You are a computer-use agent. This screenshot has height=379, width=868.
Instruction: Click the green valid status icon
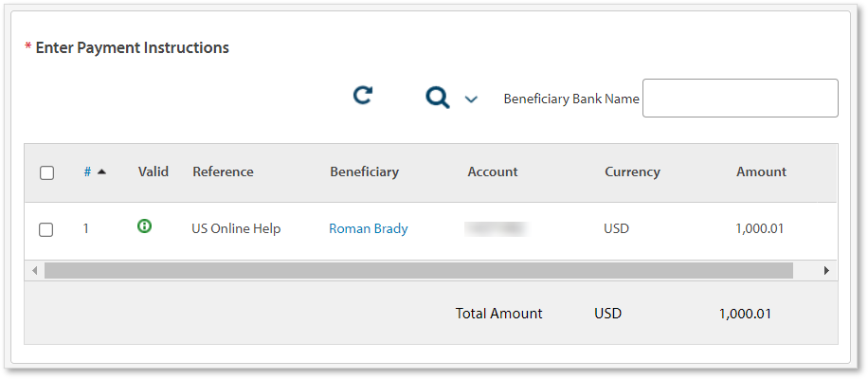145,226
